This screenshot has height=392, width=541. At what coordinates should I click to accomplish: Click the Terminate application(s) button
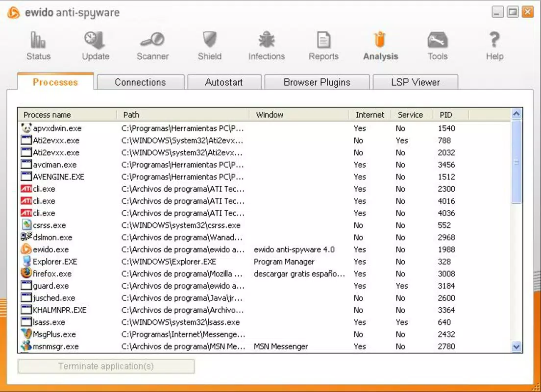(x=106, y=366)
